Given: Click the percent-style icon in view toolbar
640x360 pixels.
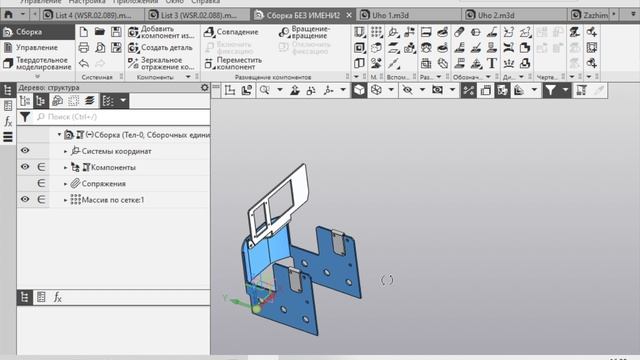Looking at the screenshot, I should coord(469,90).
